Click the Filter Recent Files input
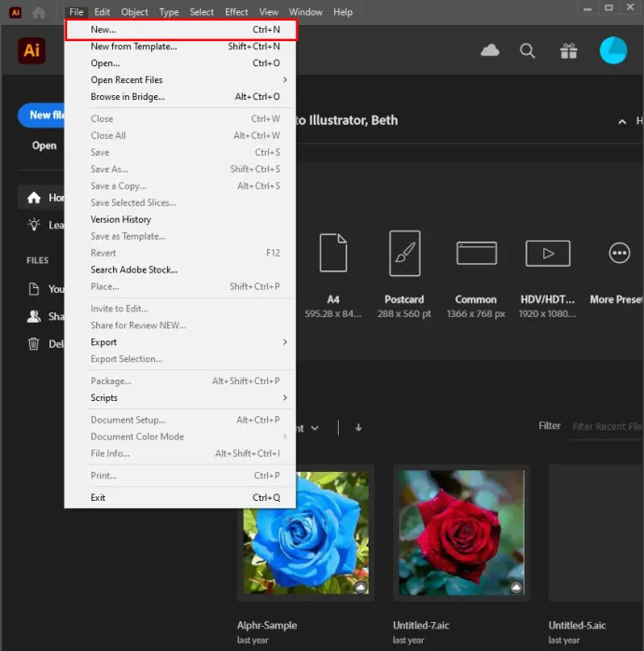The height and width of the screenshot is (651, 644). 607,426
